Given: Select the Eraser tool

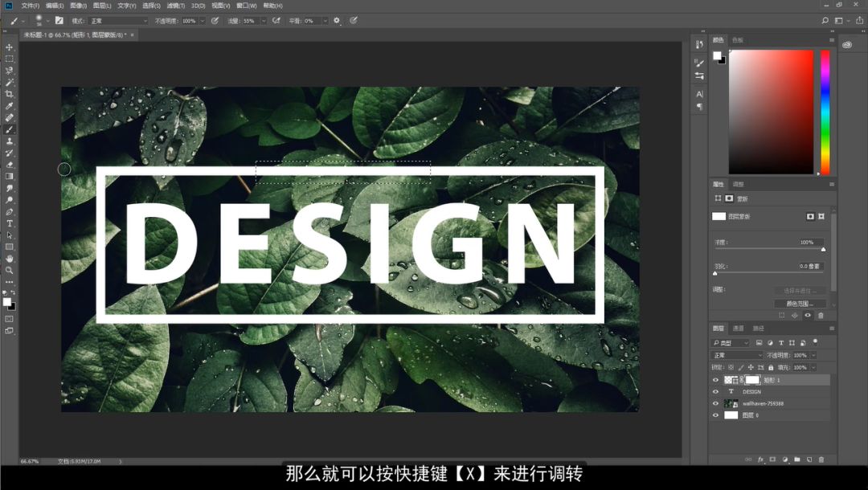Looking at the screenshot, I should [x=10, y=165].
